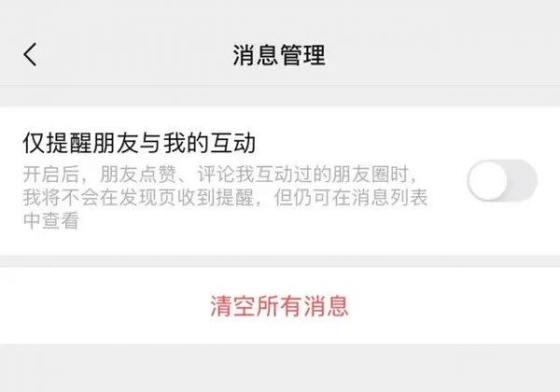The image size is (560, 392).
Task: Click 仅提醒 at start of setting label
Action: pos(57,143)
